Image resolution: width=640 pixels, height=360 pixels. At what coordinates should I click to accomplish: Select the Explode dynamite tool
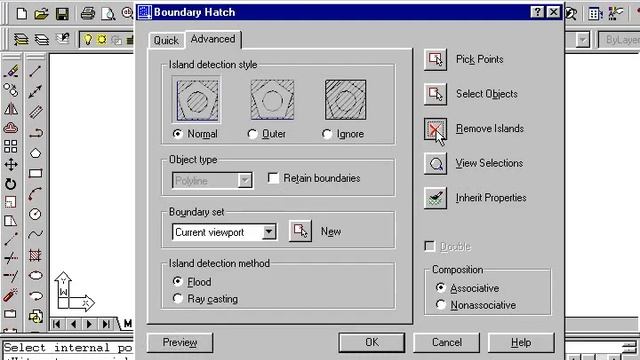(11, 295)
